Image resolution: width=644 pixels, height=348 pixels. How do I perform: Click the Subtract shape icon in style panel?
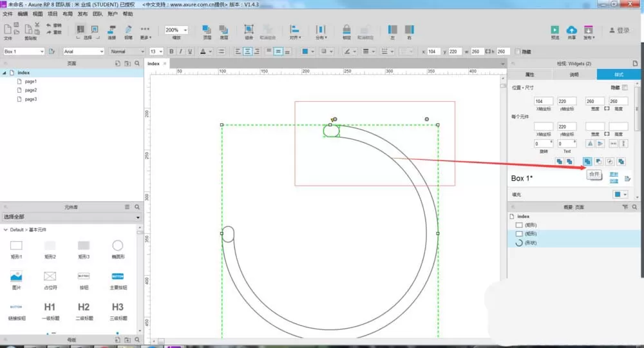click(599, 162)
